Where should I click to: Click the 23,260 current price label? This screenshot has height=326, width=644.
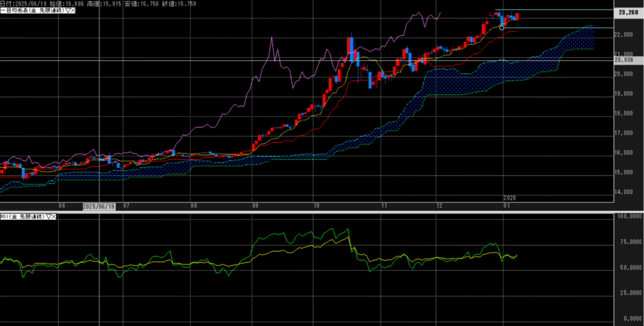pos(628,12)
